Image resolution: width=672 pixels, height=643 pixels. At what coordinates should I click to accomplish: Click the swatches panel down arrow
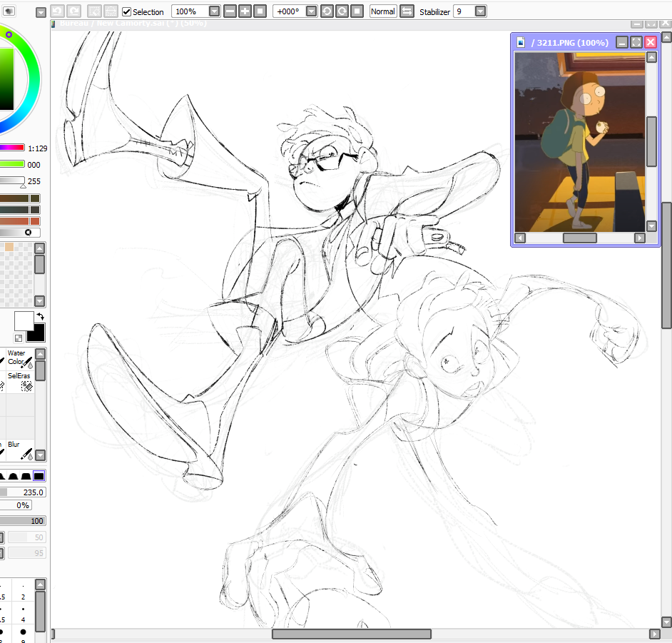pos(39,301)
